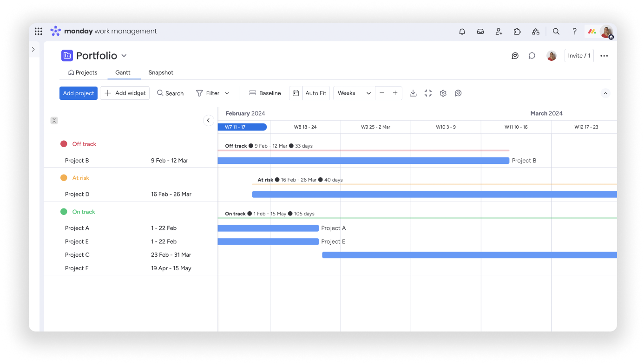Open the notifications bell
This screenshot has width=644, height=364.
462,32
